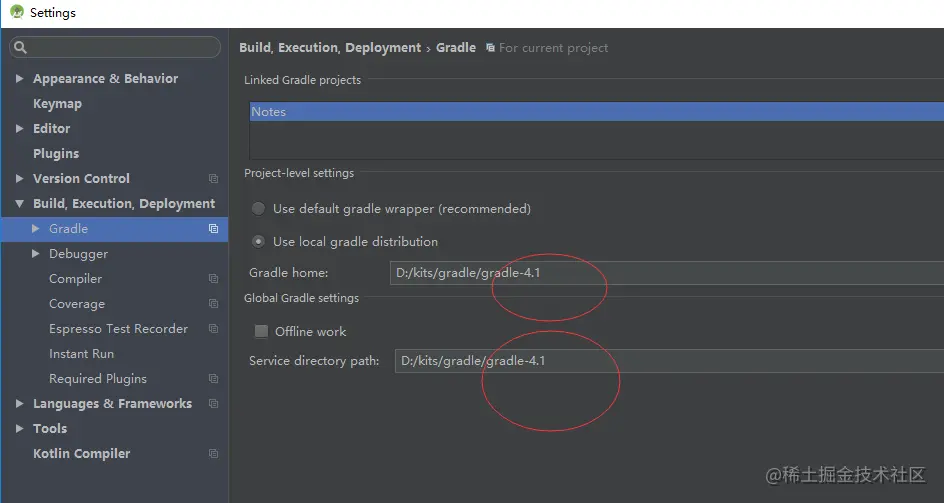Expand the Appearance & Behavior section
This screenshot has height=503, width=944.
19,78
